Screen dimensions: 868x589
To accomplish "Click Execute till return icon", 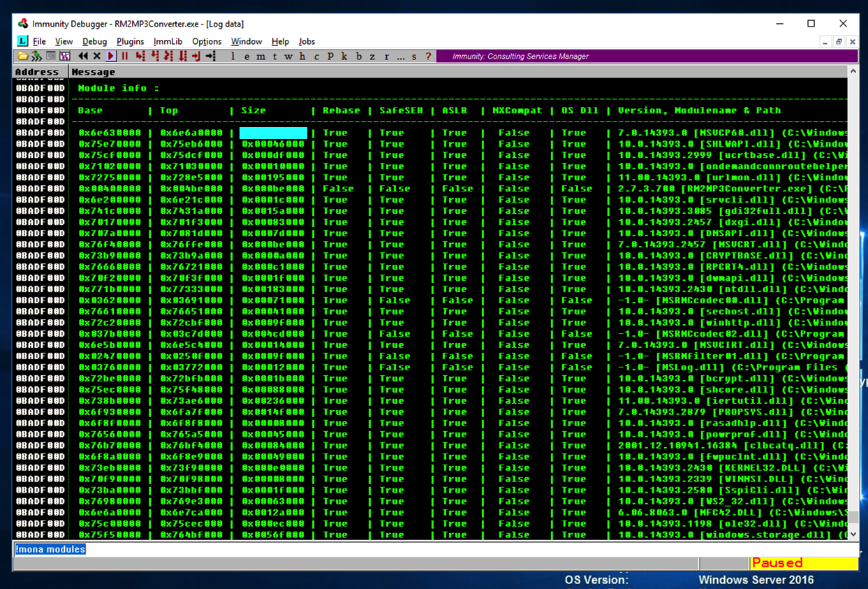I will (196, 56).
